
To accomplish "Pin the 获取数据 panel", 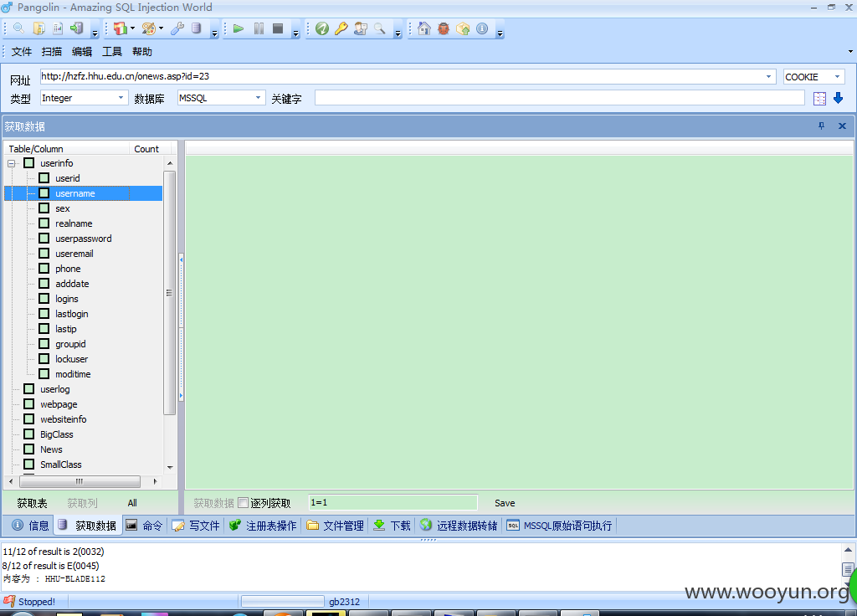I will pos(821,126).
